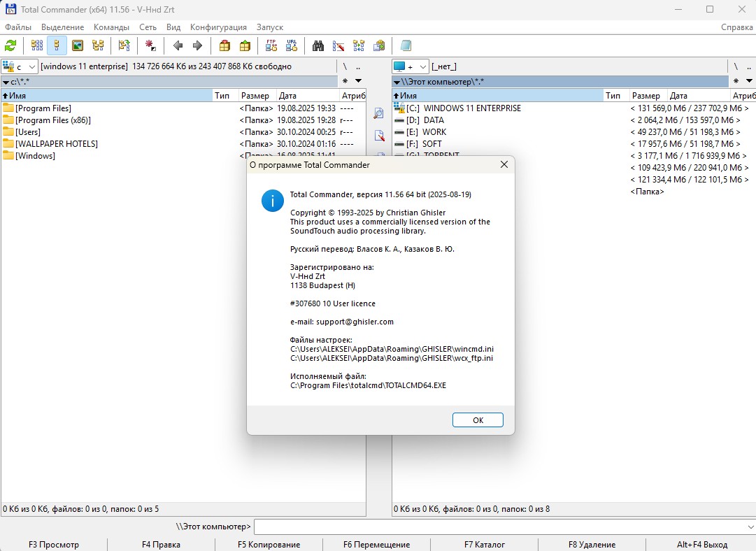Open file search with binoculars icon
Viewport: 756px width, 551px height.
tap(318, 45)
